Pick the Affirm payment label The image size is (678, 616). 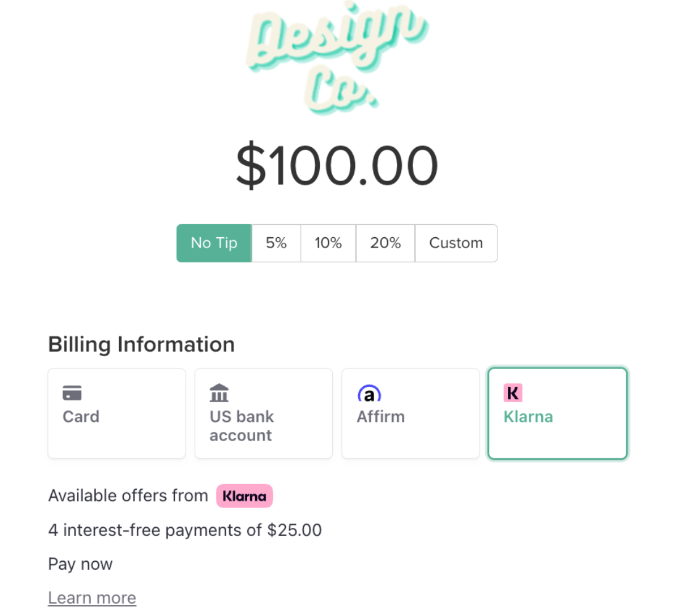coord(380,417)
